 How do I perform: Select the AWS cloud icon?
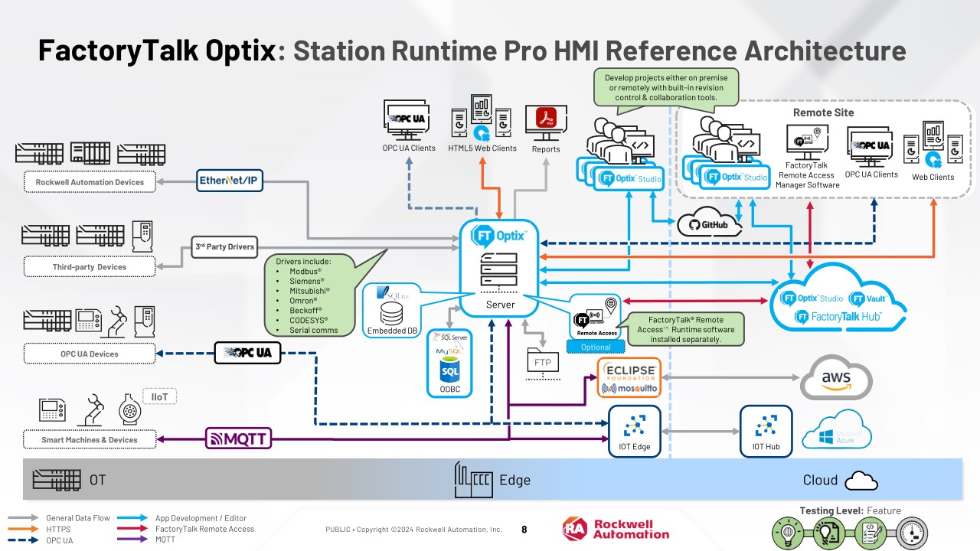(x=836, y=379)
